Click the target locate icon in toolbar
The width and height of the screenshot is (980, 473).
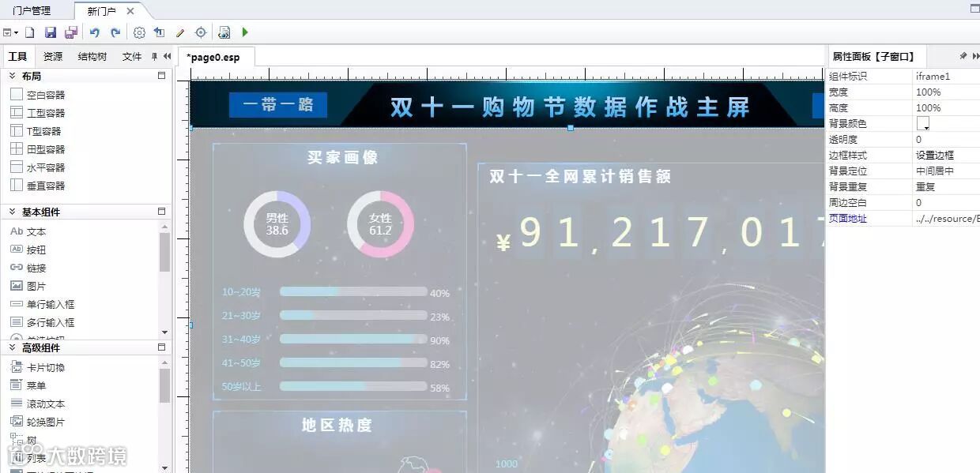(x=201, y=32)
